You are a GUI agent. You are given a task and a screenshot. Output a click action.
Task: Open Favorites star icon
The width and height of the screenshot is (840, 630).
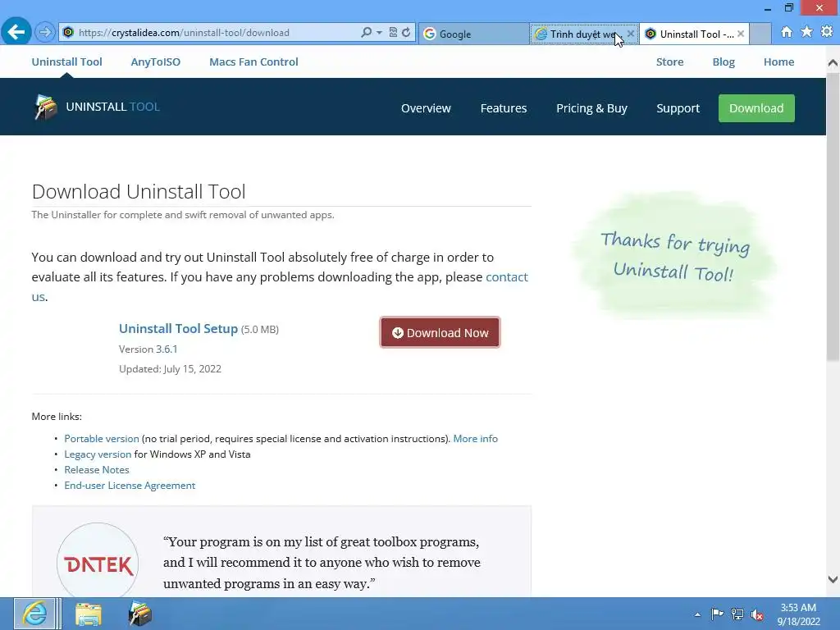coord(807,32)
